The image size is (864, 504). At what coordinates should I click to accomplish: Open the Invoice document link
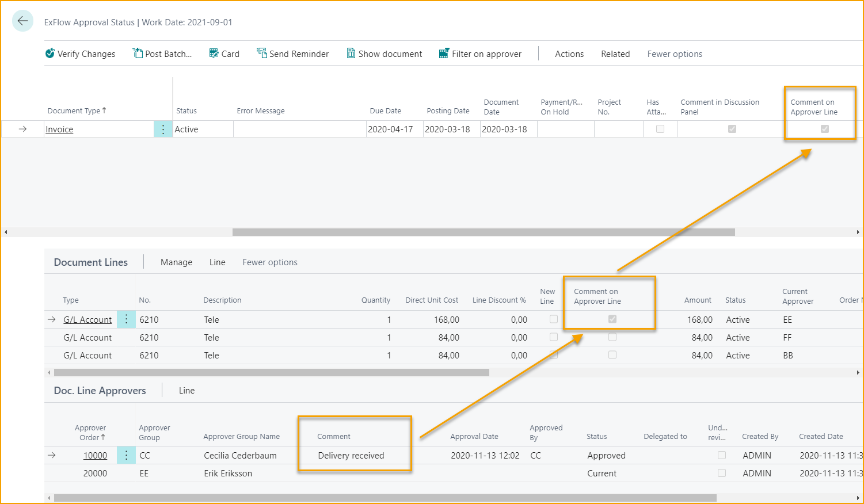[x=59, y=129]
